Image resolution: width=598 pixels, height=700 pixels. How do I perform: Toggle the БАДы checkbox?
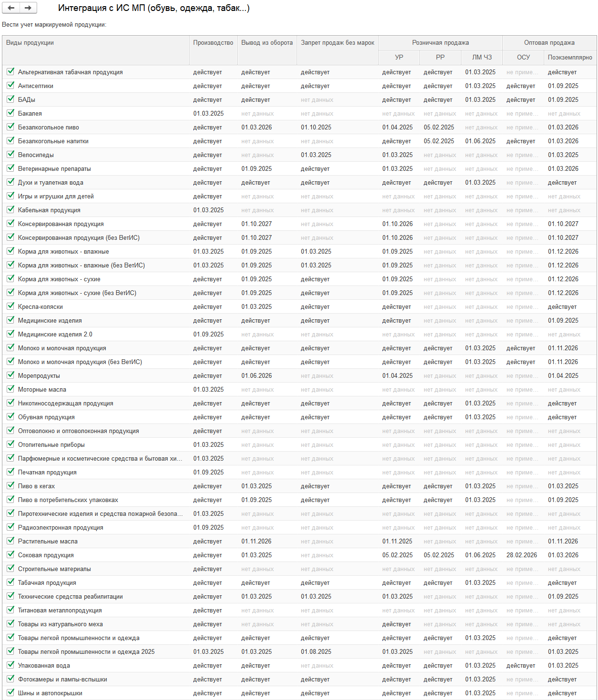(10, 99)
